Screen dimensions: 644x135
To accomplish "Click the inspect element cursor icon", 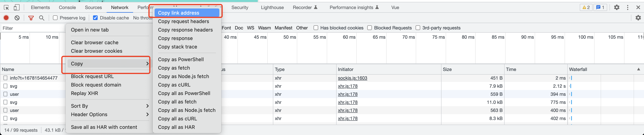I will 7,7.
